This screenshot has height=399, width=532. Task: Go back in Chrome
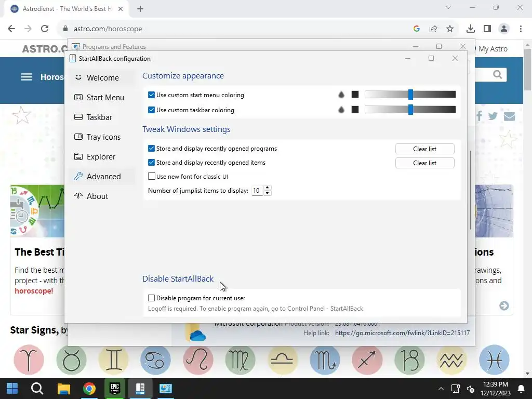tap(11, 29)
